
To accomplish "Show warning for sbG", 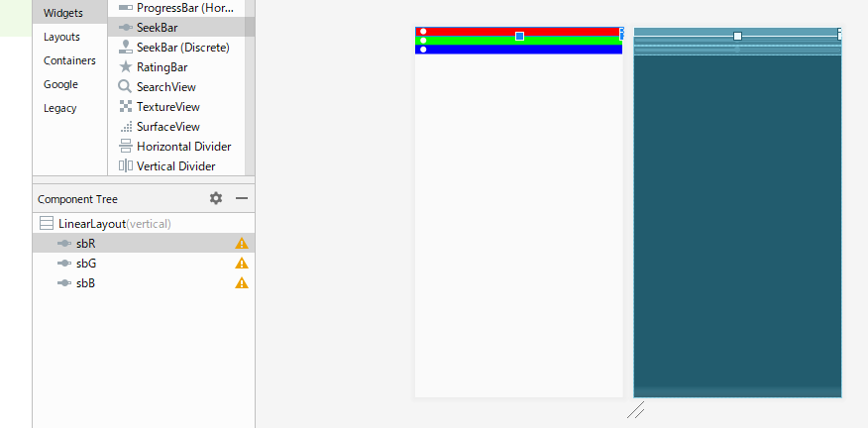I will click(x=242, y=263).
